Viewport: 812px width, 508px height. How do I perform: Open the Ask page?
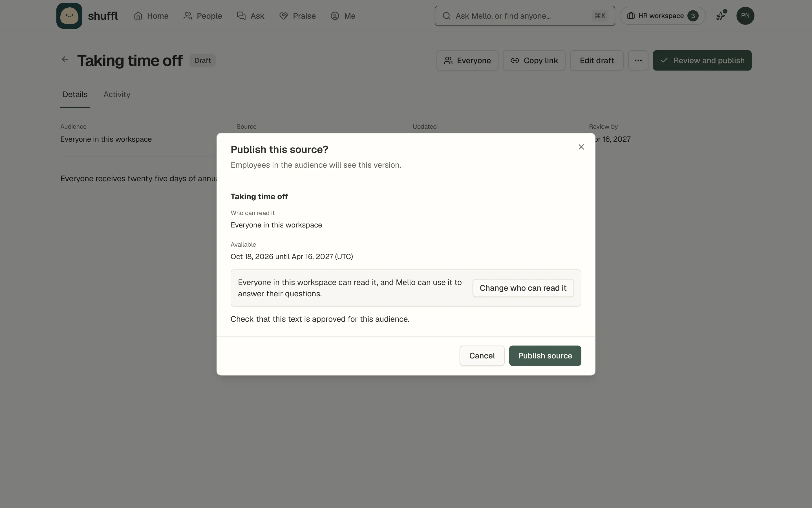click(x=251, y=16)
